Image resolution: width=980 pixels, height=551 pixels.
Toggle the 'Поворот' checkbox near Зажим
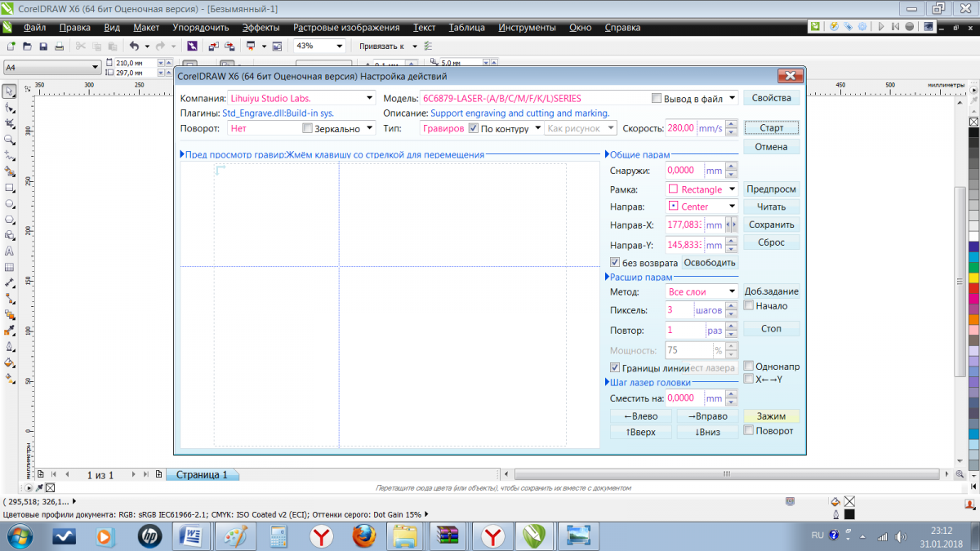pyautogui.click(x=749, y=430)
